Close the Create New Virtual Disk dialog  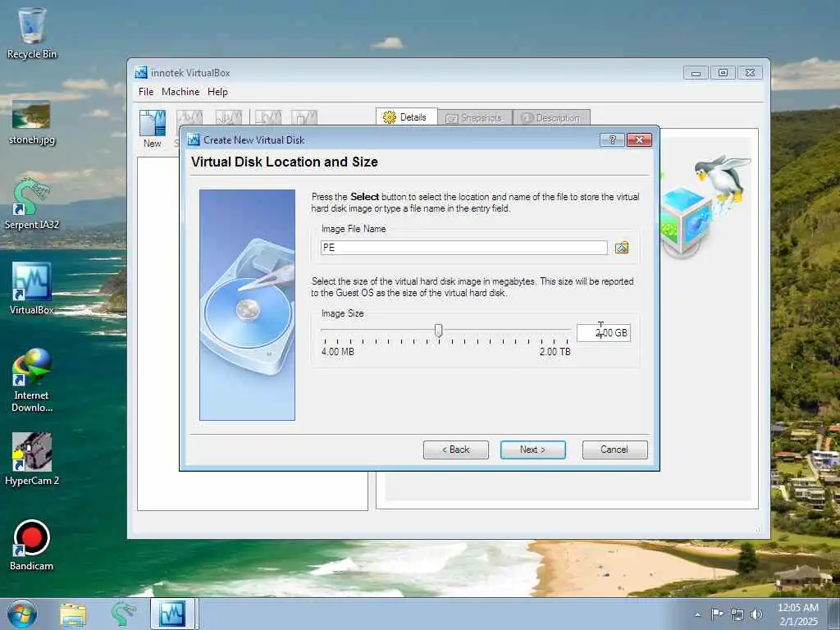click(639, 139)
